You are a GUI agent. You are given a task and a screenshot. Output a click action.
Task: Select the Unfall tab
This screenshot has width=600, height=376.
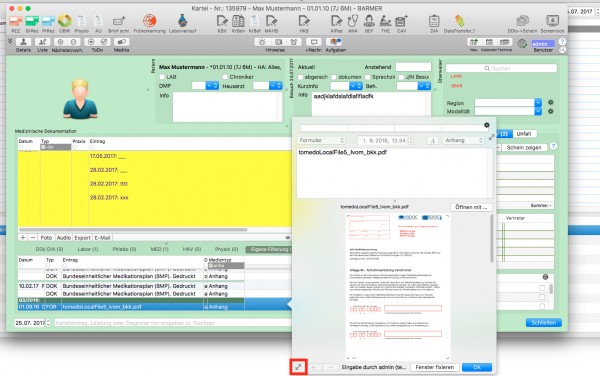523,133
